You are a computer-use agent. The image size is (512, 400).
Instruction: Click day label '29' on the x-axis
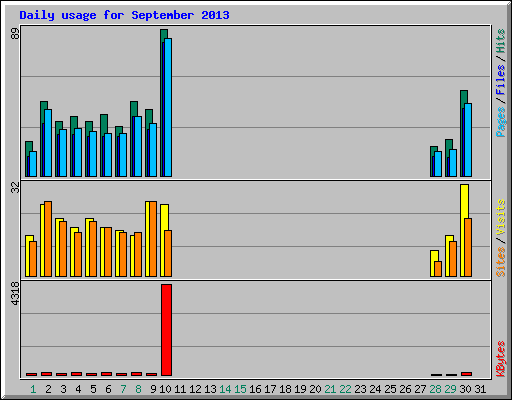coord(450,389)
